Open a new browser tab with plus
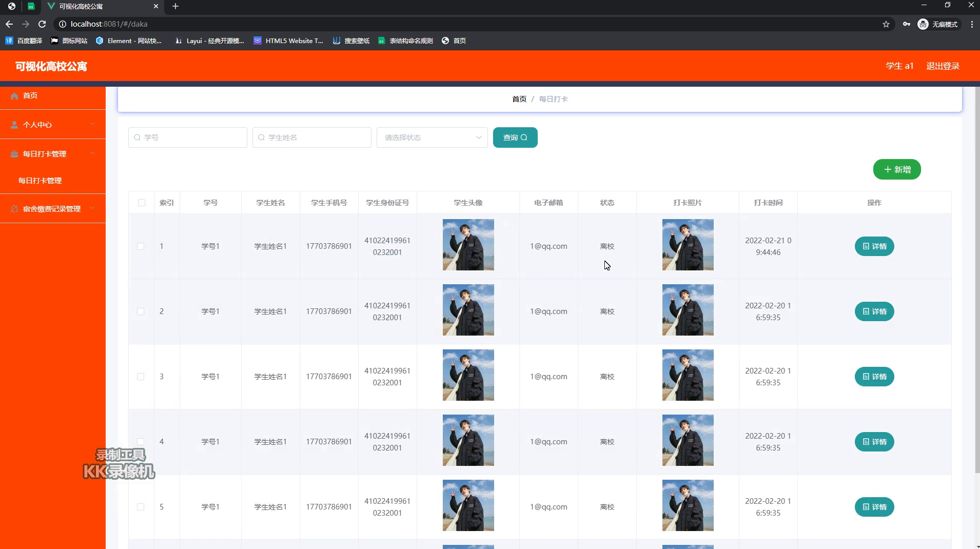This screenshot has width=980, height=549. coord(175,6)
